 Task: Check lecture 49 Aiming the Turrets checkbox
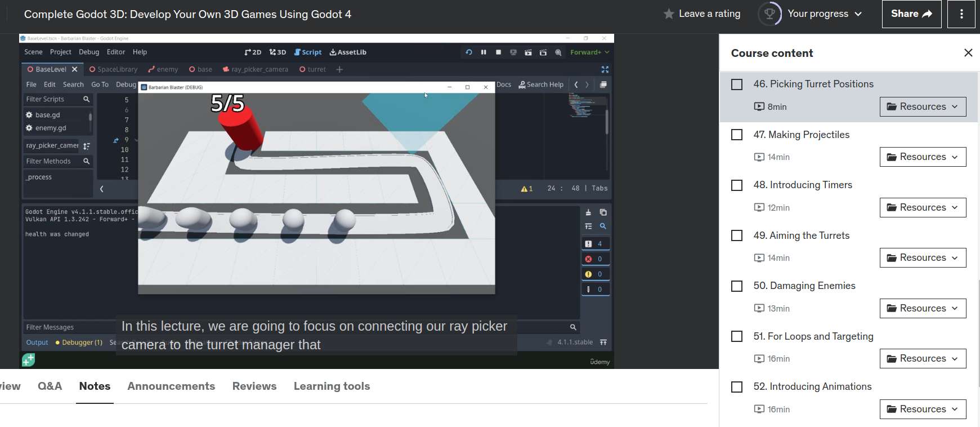[x=737, y=235]
